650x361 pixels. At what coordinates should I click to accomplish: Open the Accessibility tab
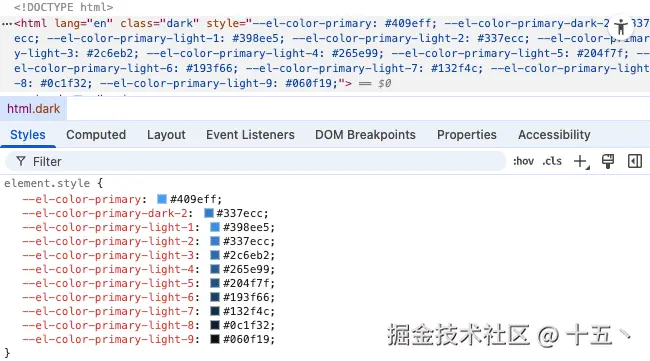tap(554, 135)
